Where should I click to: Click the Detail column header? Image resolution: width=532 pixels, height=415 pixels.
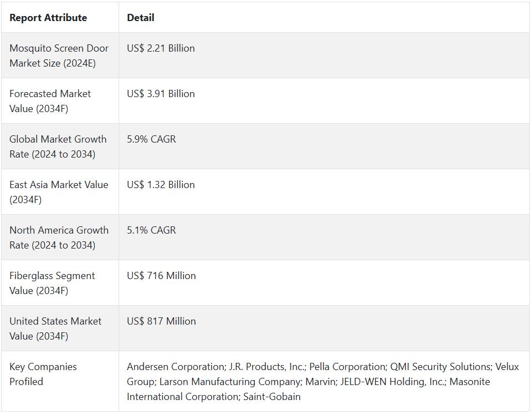coord(140,18)
